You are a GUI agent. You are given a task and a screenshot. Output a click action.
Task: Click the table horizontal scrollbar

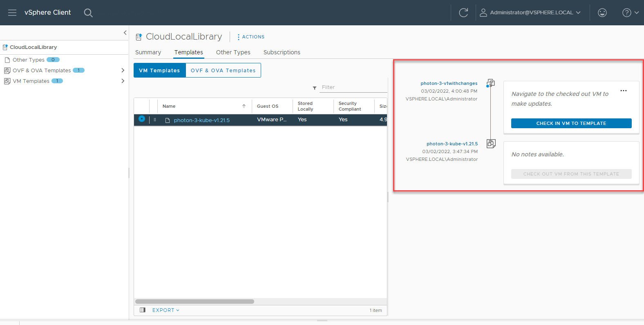[x=195, y=302]
